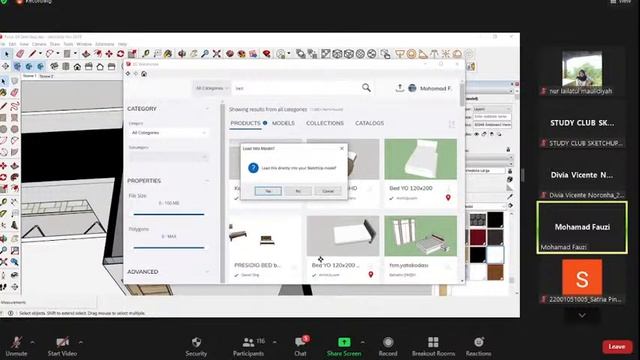Open the COLLECTIONS tab
This screenshot has width=640, height=360.
coord(325,123)
